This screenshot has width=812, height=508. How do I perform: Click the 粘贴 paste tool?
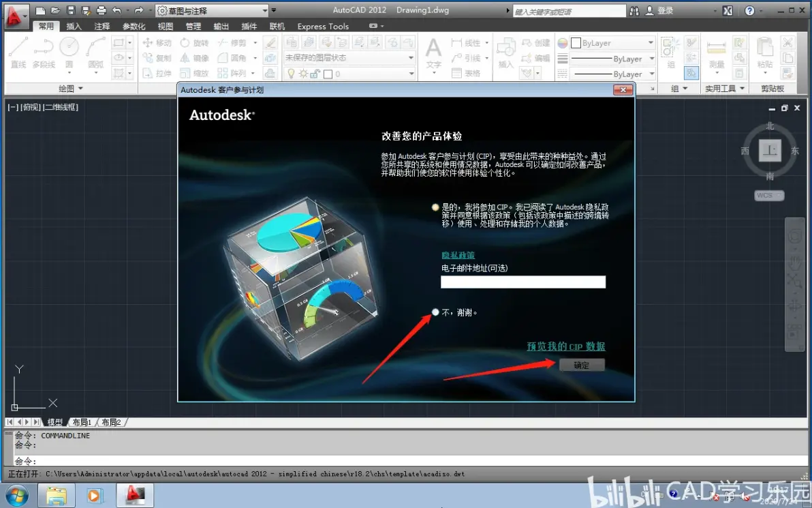765,53
